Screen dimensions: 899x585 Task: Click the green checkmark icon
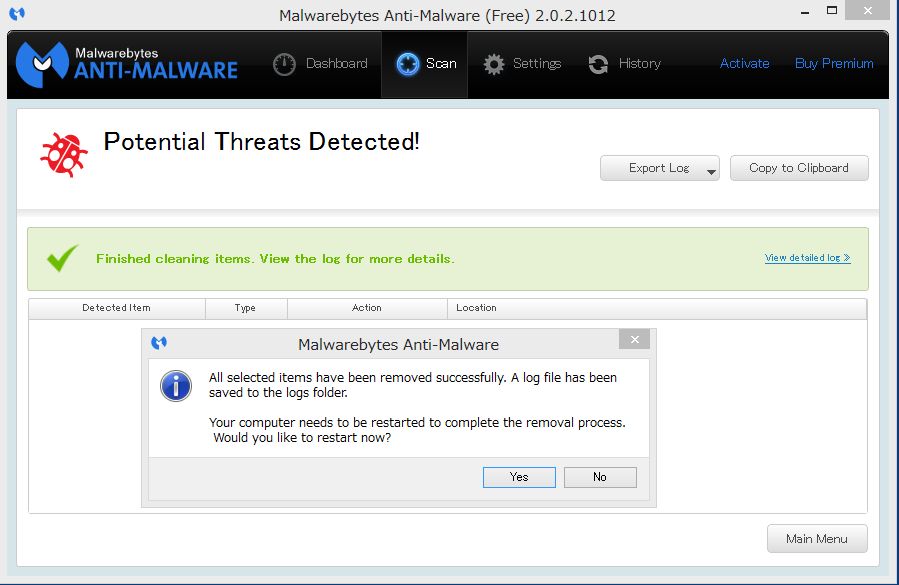(62, 258)
